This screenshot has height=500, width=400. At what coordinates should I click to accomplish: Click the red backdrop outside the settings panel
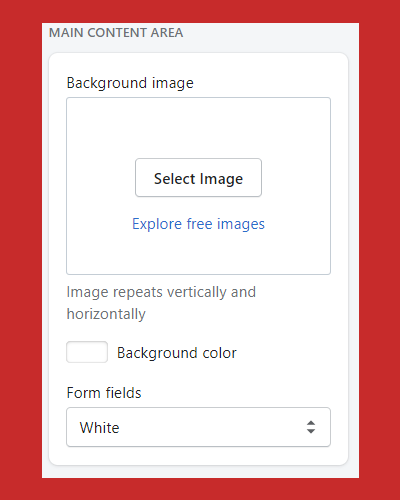[20, 250]
